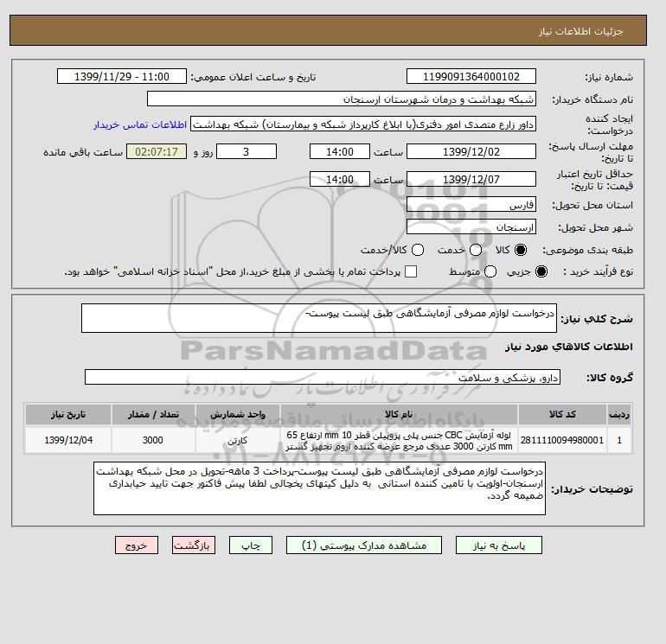Select the جزیی purchase type radio
Viewport: 666px width, 644px height.
(x=541, y=271)
